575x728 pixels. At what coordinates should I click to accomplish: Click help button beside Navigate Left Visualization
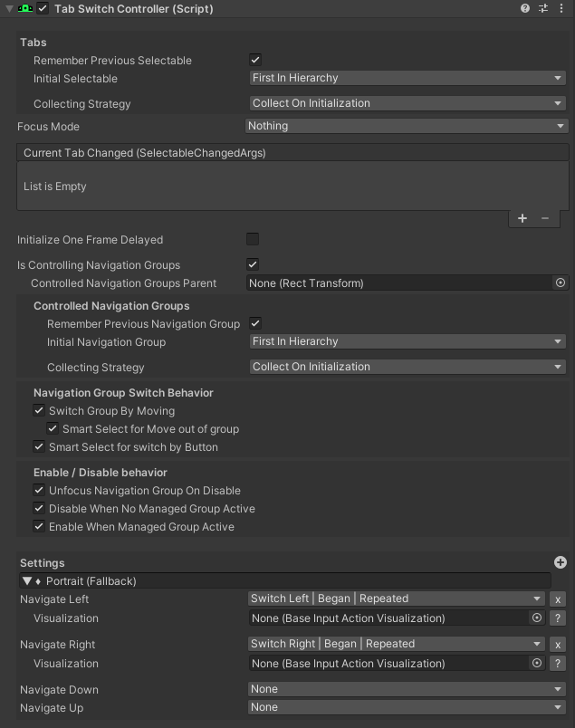558,618
